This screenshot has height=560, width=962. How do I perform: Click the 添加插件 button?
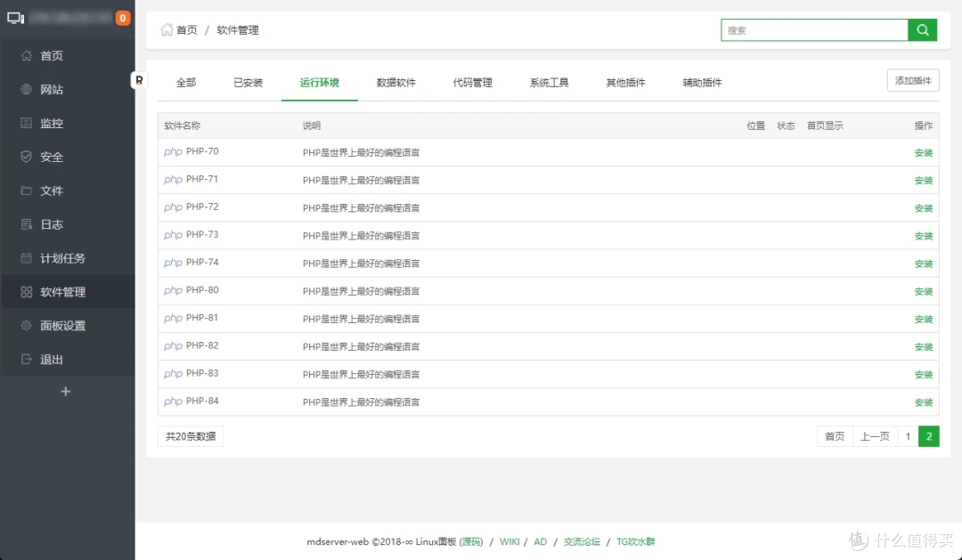click(x=912, y=79)
